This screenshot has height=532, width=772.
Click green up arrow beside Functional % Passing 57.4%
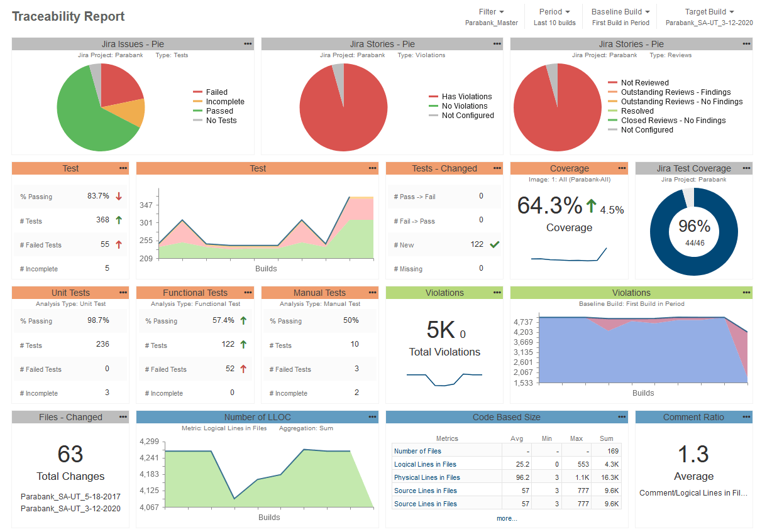click(243, 320)
